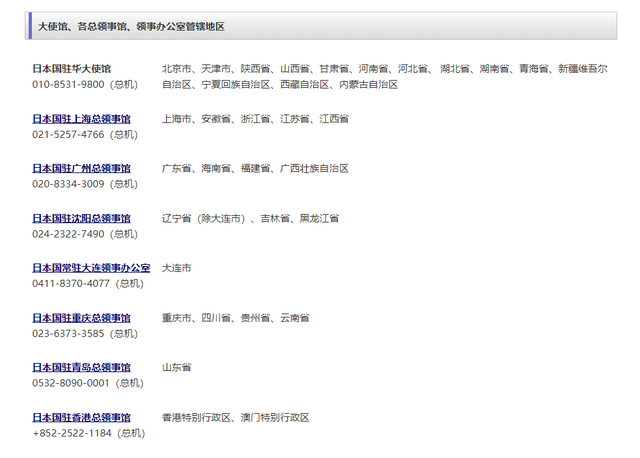Click the Dalian phone number 0411-8370-4077
This screenshot has height=458, width=640.
pyautogui.click(x=71, y=284)
